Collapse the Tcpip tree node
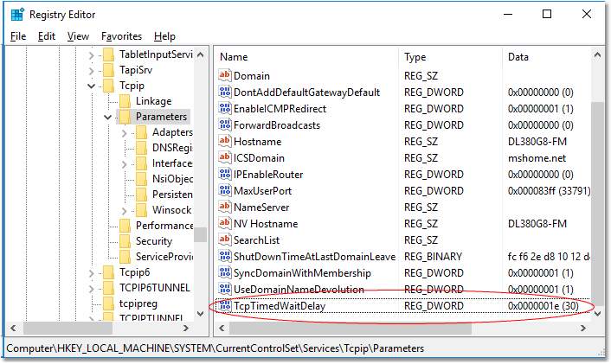The image size is (611, 364). tap(92, 86)
